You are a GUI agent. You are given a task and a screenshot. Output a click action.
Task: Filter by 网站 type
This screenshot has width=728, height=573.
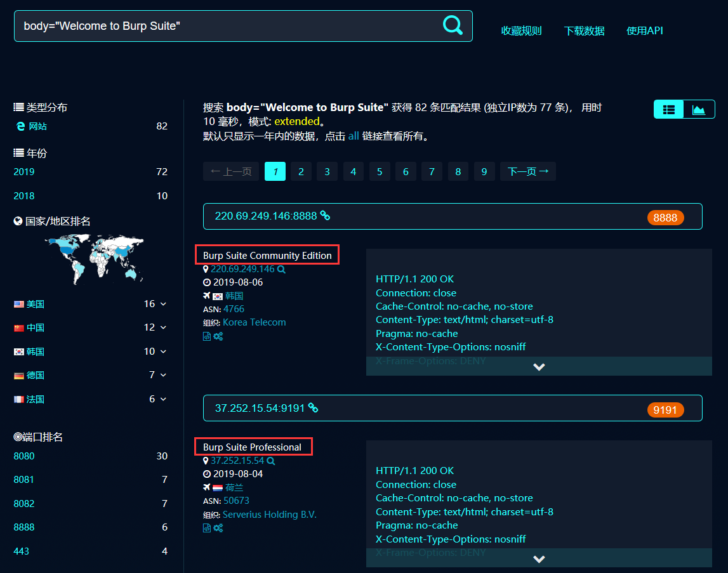click(38, 126)
